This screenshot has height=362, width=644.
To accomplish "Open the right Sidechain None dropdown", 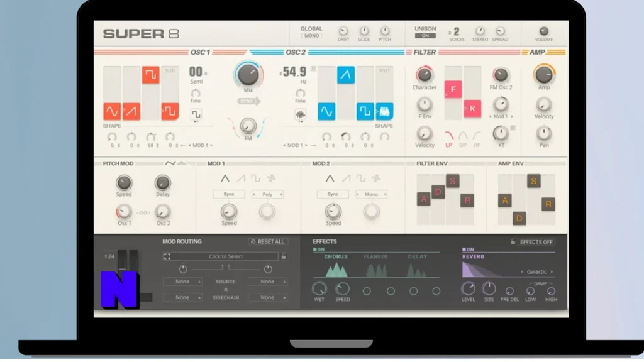I will point(268,297).
